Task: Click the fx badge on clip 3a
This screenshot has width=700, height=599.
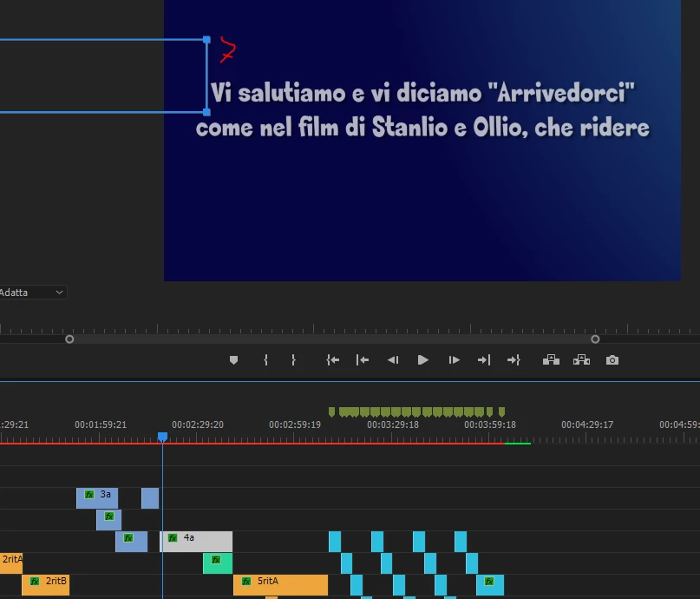Action: click(89, 495)
